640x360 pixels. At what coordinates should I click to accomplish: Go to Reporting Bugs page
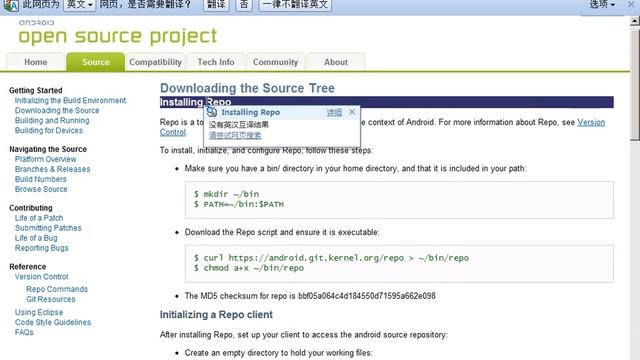pos(41,248)
